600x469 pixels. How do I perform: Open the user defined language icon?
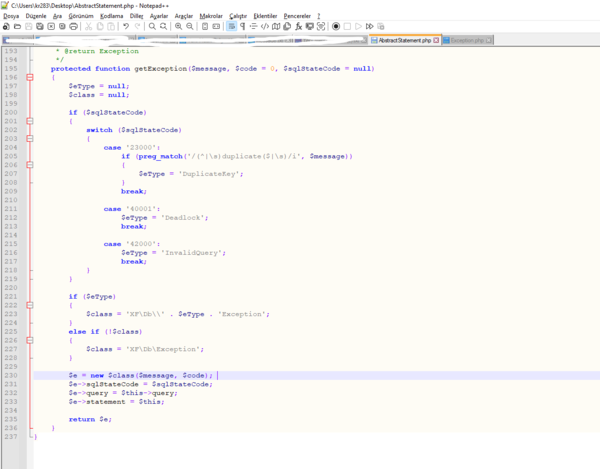pos(265,26)
